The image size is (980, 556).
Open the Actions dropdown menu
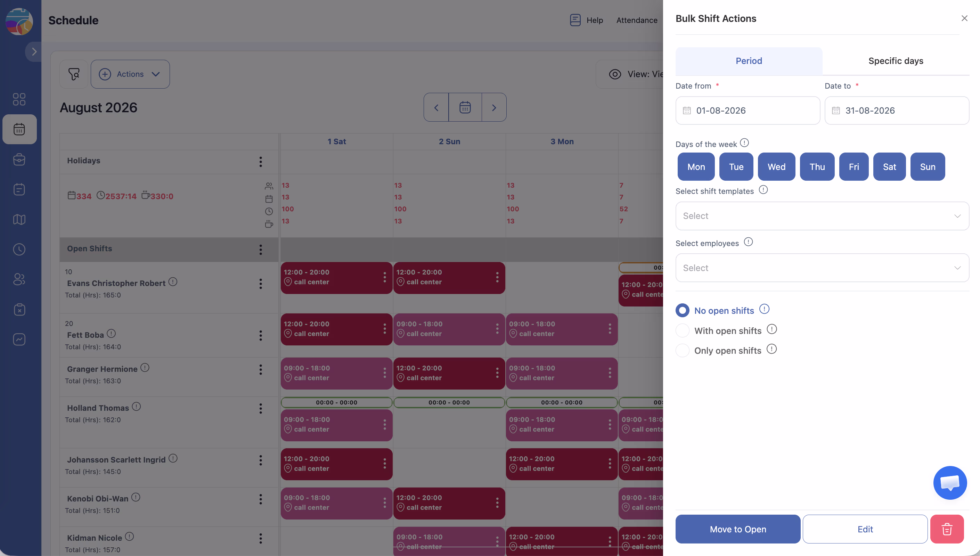click(x=130, y=74)
